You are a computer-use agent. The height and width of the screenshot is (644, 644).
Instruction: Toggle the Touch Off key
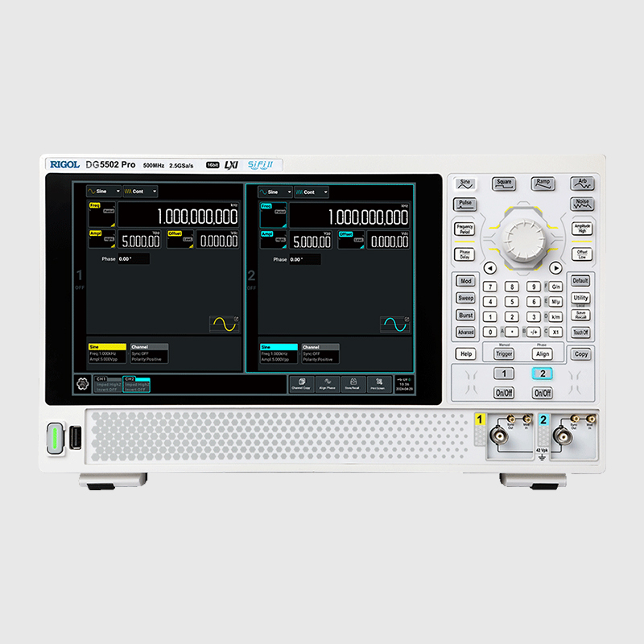[x=580, y=332]
